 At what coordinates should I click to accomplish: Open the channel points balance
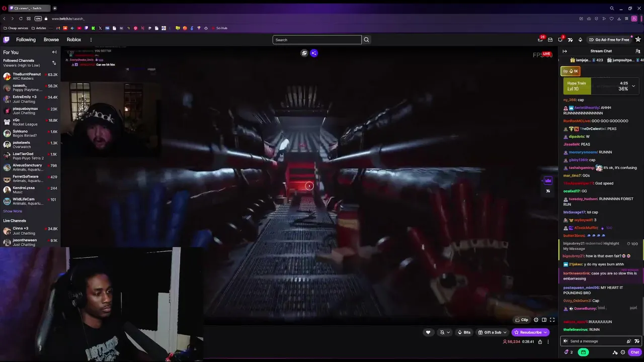[x=568, y=352]
